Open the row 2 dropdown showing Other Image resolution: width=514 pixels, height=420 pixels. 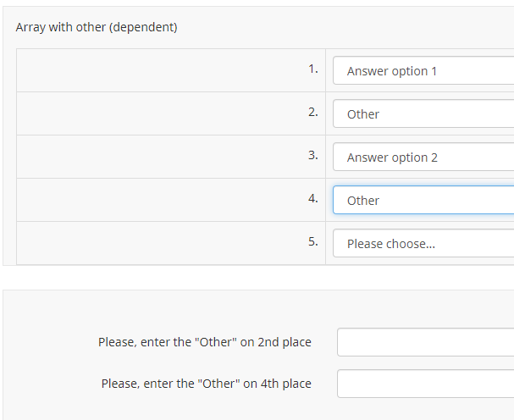click(423, 114)
